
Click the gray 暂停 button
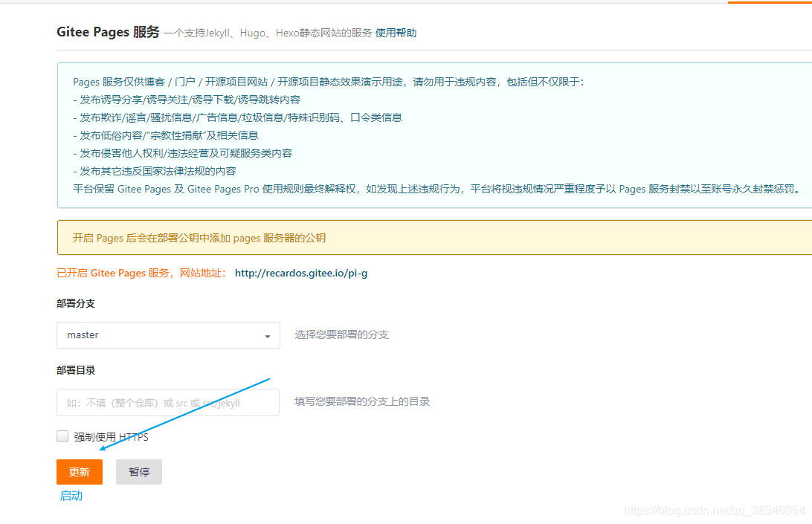tap(139, 472)
